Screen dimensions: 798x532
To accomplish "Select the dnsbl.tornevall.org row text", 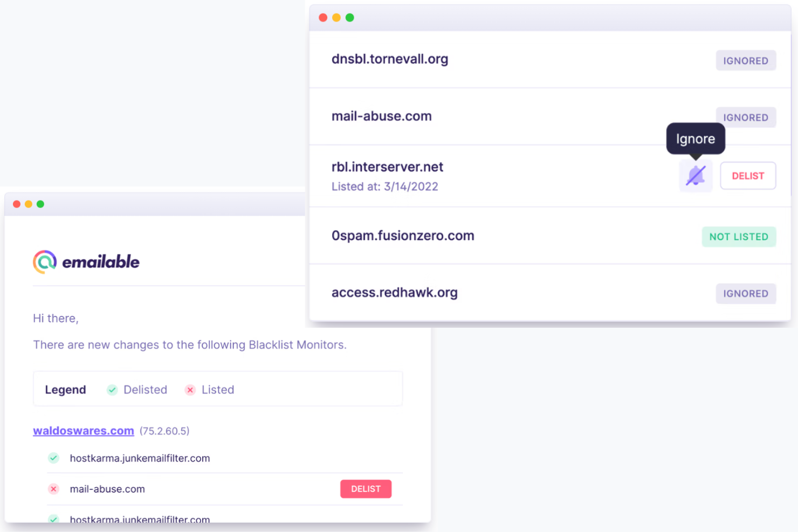I will tap(390, 59).
